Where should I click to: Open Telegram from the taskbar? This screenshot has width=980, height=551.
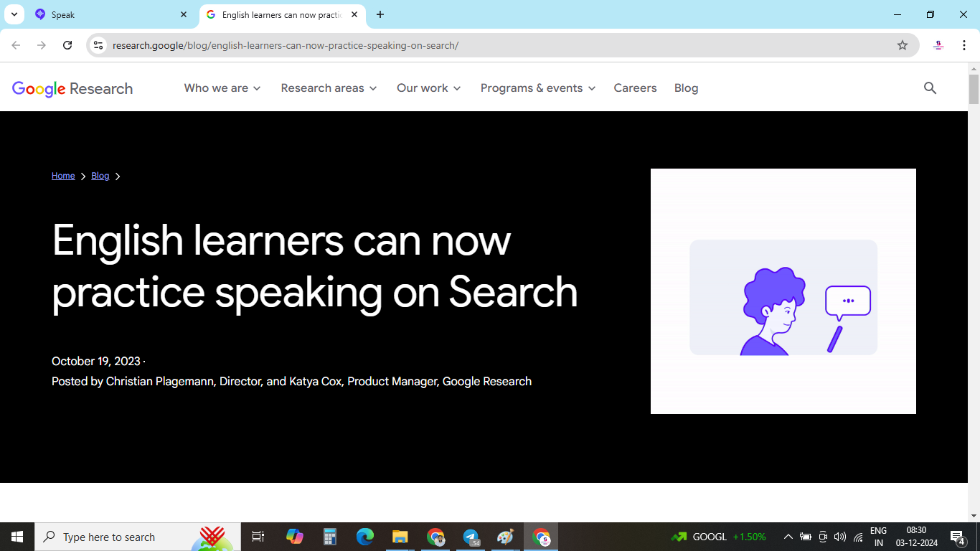click(x=471, y=537)
